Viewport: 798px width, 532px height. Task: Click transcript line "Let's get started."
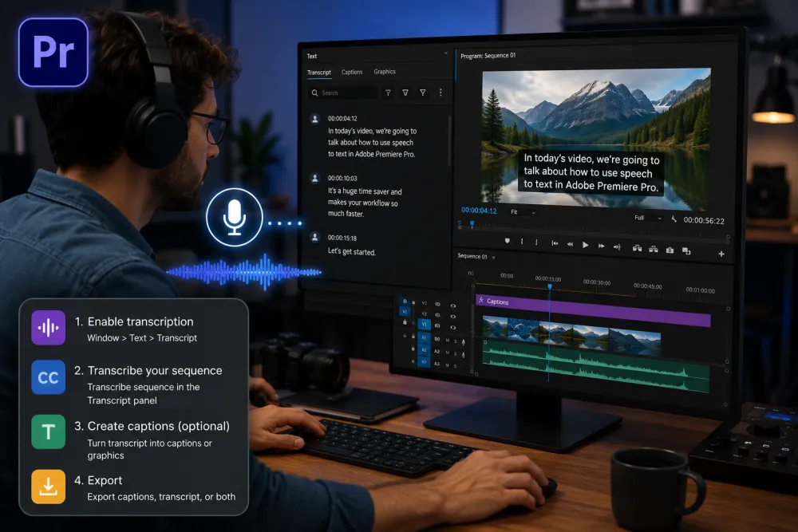coord(352,252)
